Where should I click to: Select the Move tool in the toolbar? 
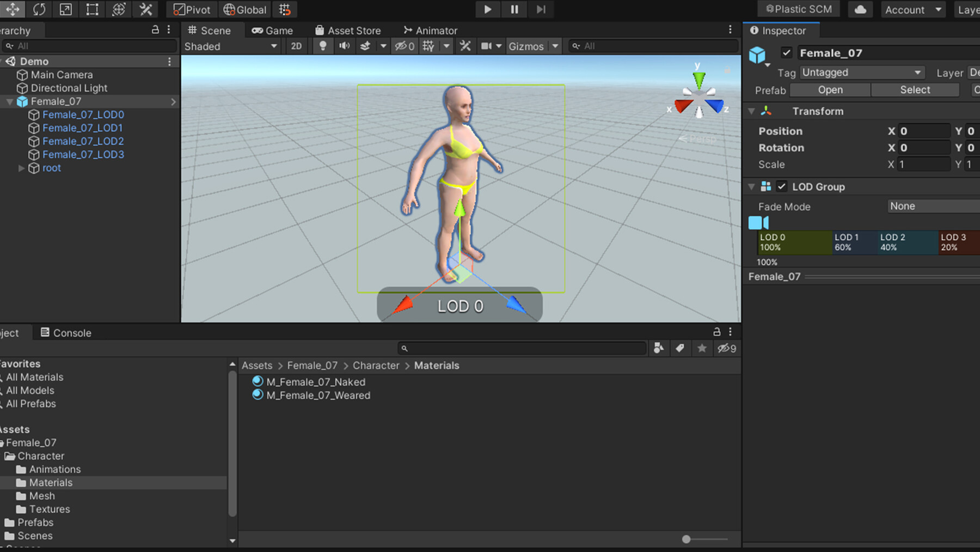pyautogui.click(x=13, y=9)
